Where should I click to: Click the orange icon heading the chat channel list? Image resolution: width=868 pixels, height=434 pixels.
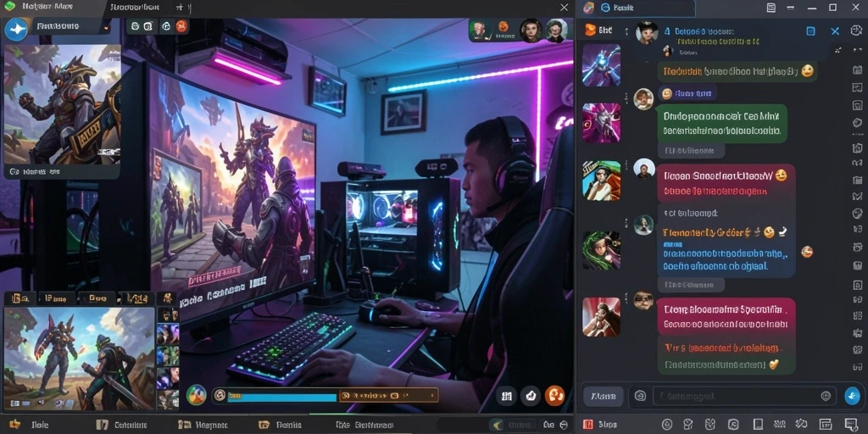tap(590, 31)
